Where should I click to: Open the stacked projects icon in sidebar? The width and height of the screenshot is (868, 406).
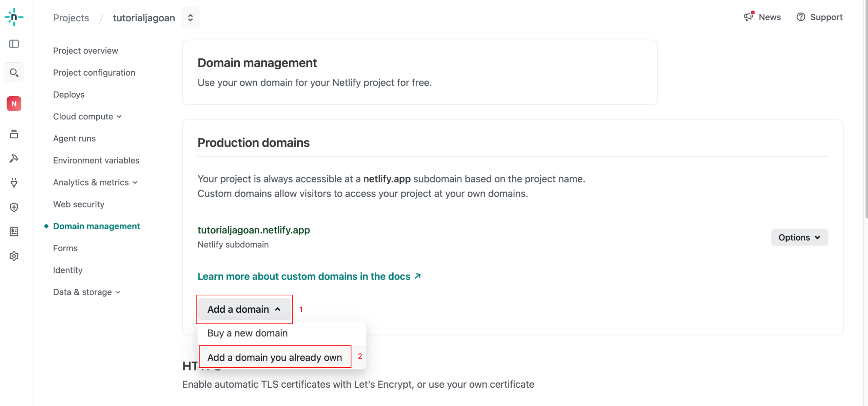click(14, 134)
